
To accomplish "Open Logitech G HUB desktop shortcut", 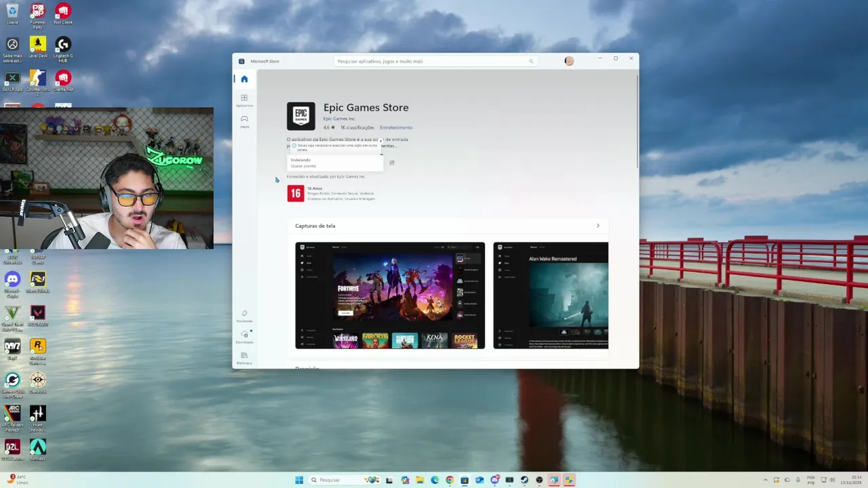I will point(63,49).
